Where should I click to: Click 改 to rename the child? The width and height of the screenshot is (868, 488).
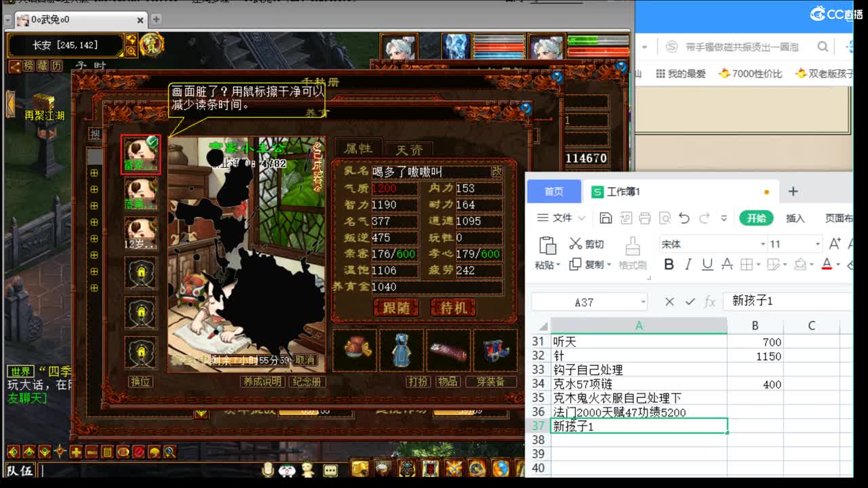[x=497, y=172]
